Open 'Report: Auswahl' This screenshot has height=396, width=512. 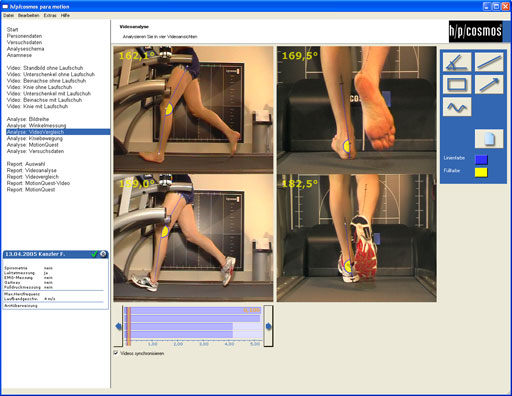coord(26,164)
